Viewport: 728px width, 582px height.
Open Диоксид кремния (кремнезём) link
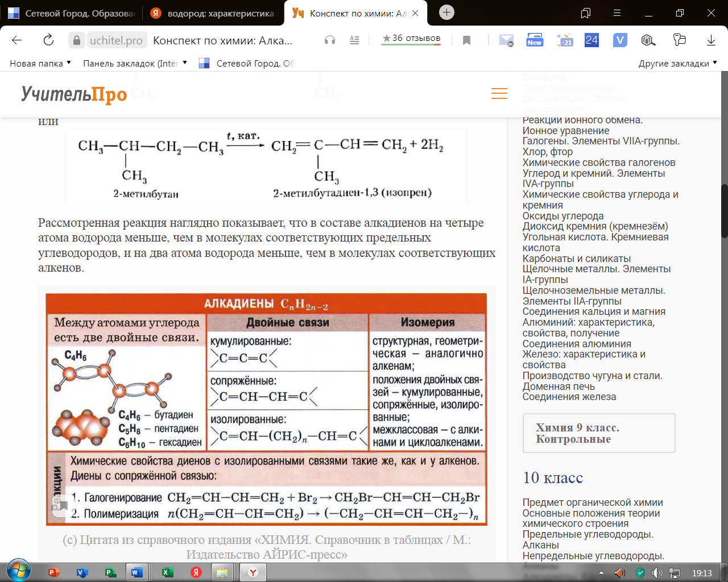click(595, 226)
